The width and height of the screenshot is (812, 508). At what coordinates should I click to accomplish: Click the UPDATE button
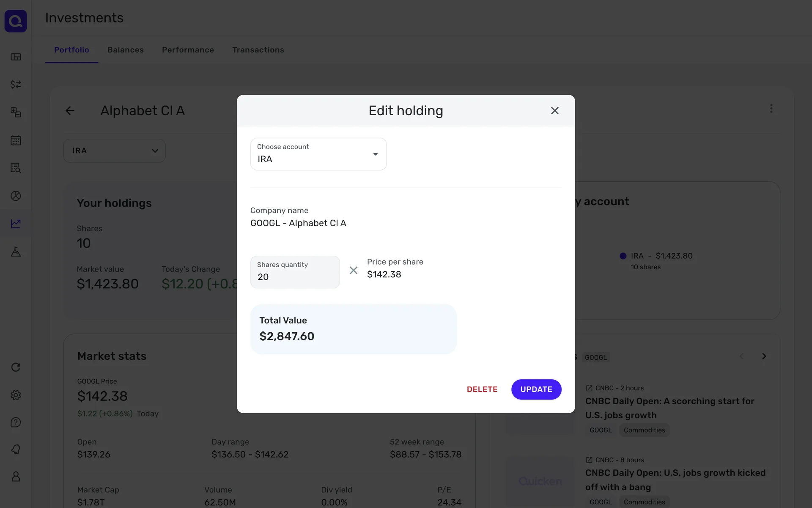click(x=536, y=389)
